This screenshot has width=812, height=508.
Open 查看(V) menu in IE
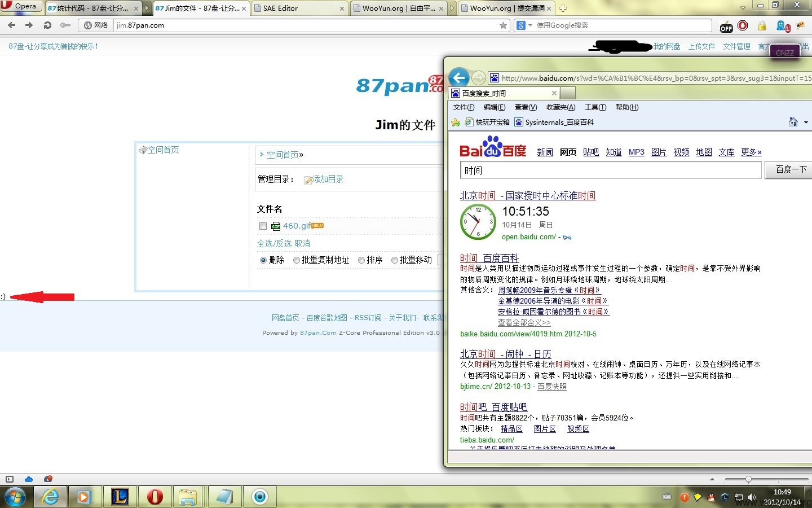pyautogui.click(x=526, y=107)
